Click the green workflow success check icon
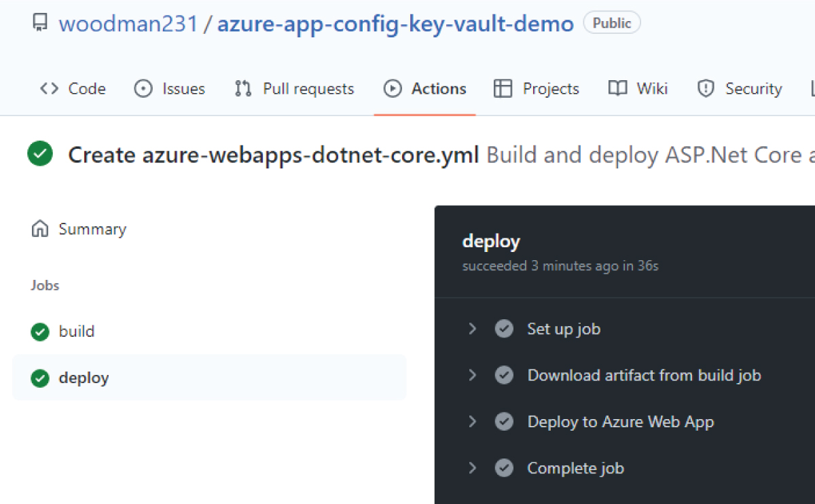 [x=40, y=154]
